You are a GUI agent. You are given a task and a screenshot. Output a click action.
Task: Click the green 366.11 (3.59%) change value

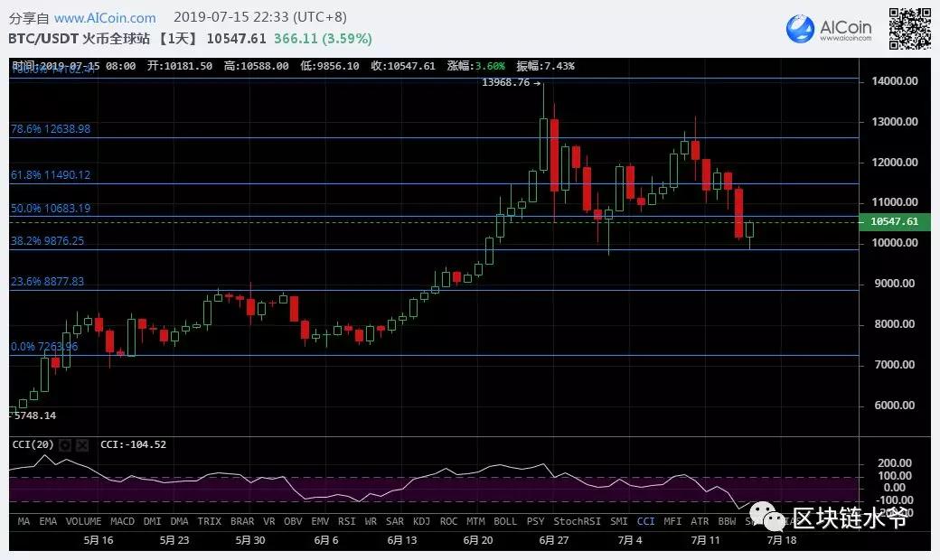pos(324,39)
